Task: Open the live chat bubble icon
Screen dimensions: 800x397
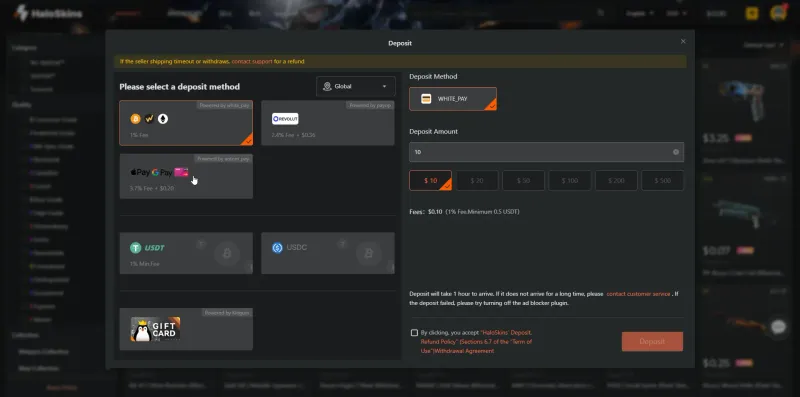Action: (x=779, y=327)
